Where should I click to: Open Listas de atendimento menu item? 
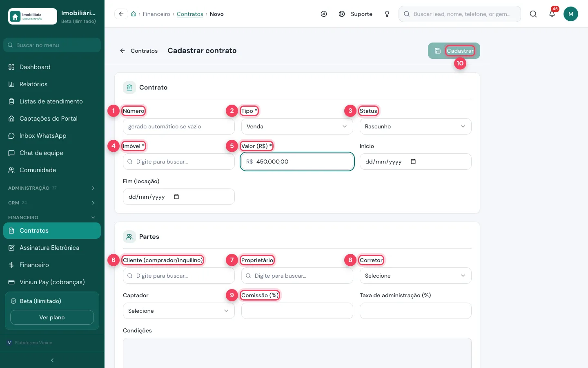[x=52, y=101]
